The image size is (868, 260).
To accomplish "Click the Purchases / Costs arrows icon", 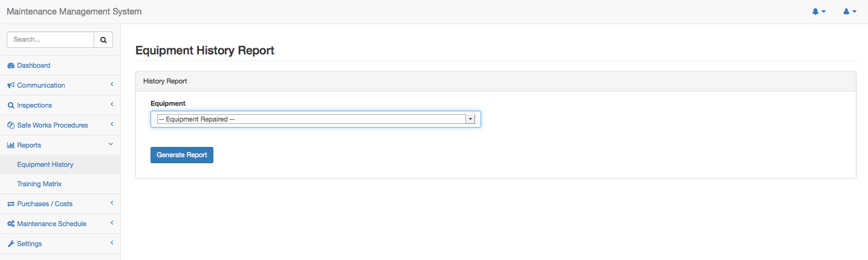I will pos(11,204).
